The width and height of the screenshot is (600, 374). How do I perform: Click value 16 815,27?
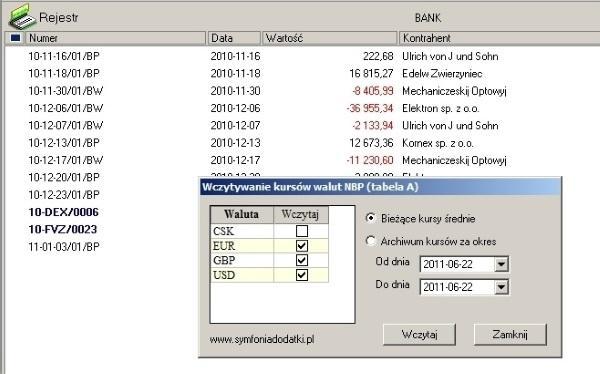click(371, 73)
